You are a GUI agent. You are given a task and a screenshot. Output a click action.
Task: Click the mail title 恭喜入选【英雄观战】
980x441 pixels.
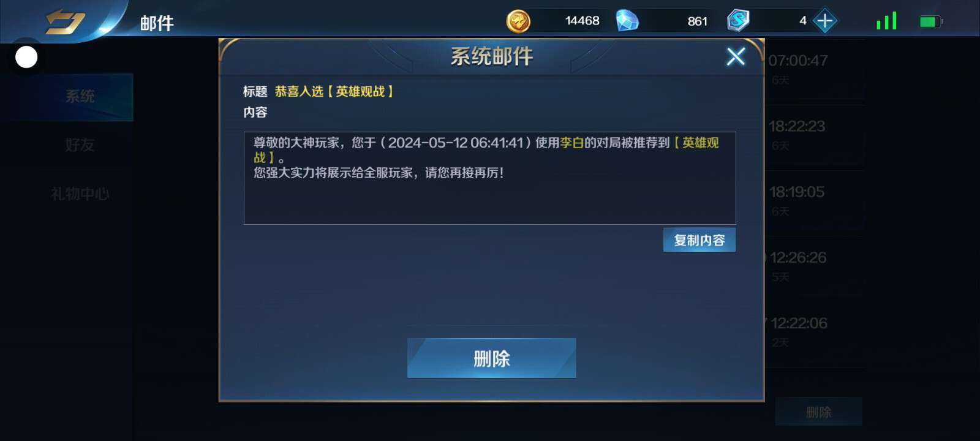pos(334,91)
